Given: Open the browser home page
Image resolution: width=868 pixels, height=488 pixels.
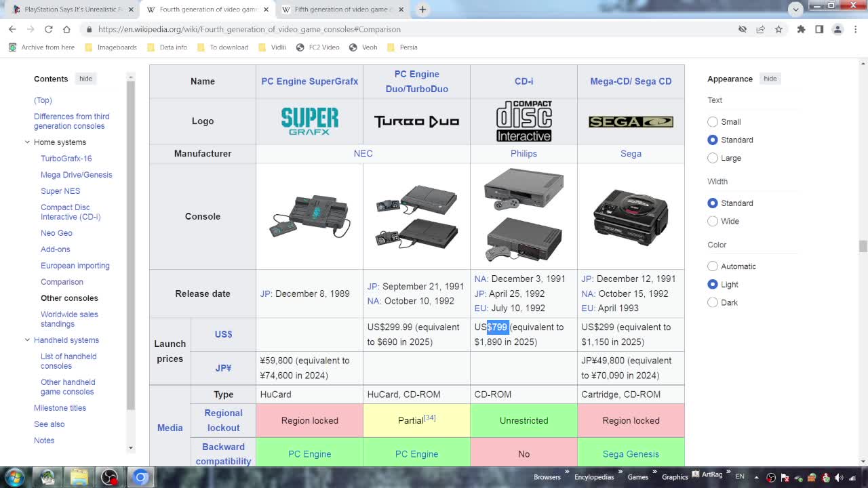Looking at the screenshot, I should (66, 29).
